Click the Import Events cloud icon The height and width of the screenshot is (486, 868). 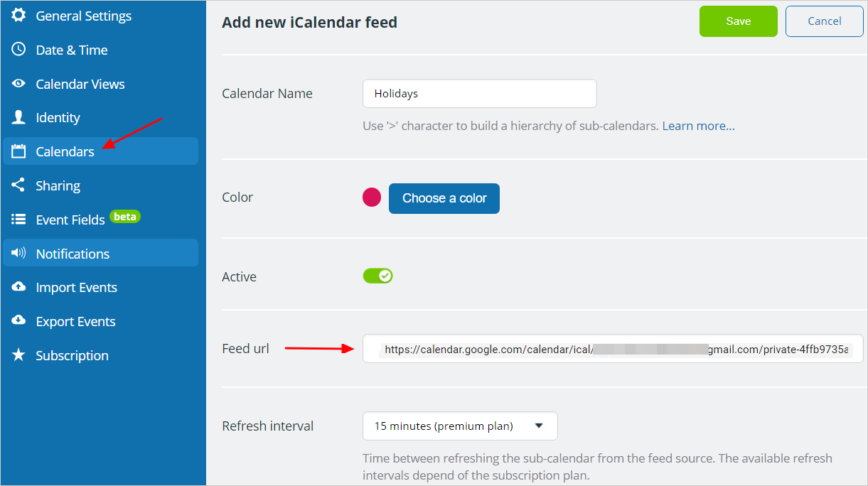tap(18, 286)
